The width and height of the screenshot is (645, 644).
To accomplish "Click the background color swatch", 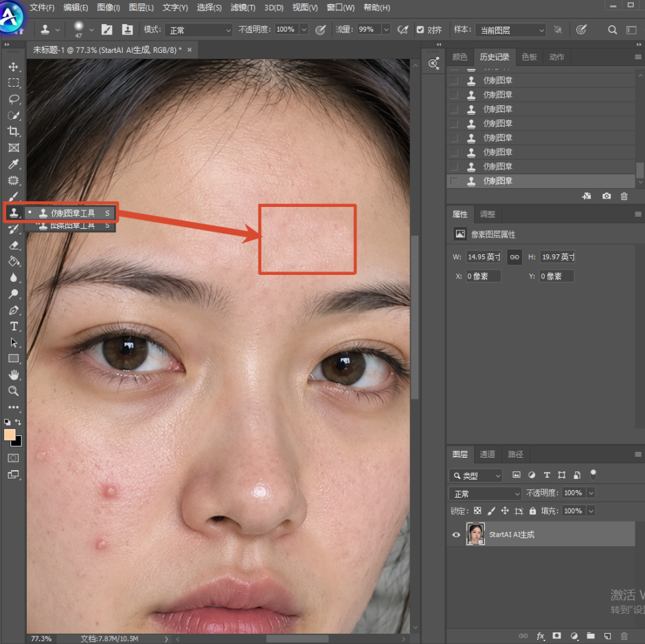I will [18, 443].
